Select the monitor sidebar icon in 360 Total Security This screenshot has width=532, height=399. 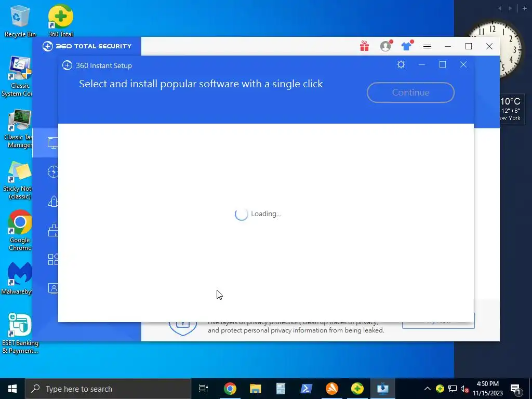point(52,142)
